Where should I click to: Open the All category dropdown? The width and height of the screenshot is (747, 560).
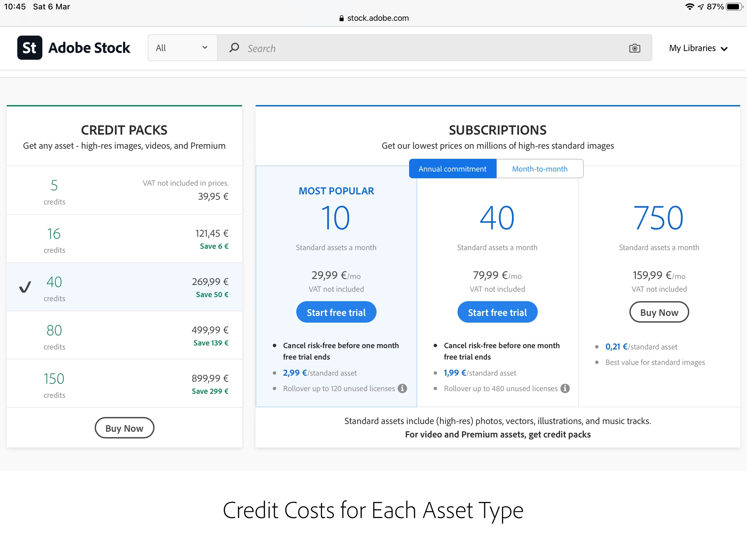(x=182, y=48)
